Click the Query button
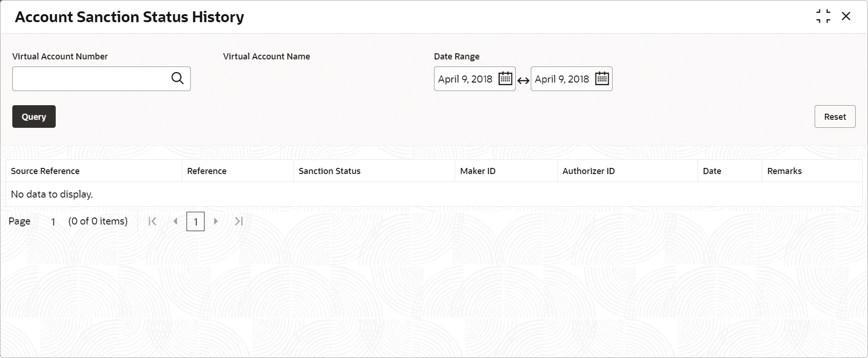This screenshot has width=868, height=358. [34, 117]
